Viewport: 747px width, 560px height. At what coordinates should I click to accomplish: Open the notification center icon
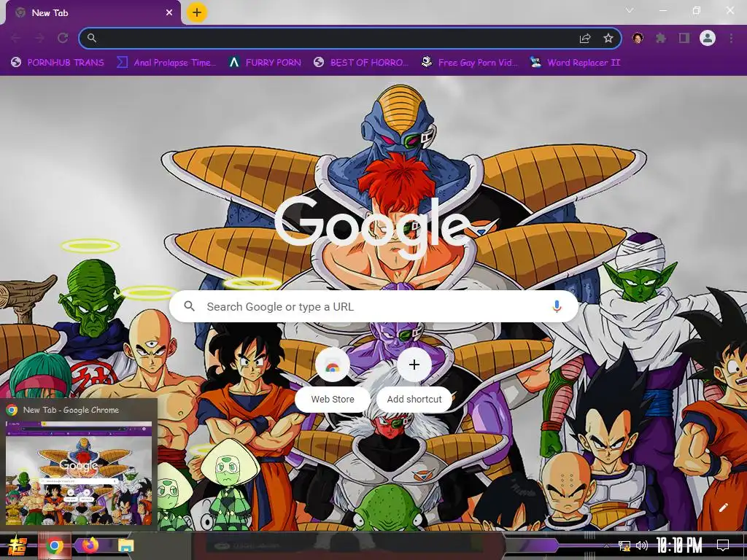pos(723,545)
